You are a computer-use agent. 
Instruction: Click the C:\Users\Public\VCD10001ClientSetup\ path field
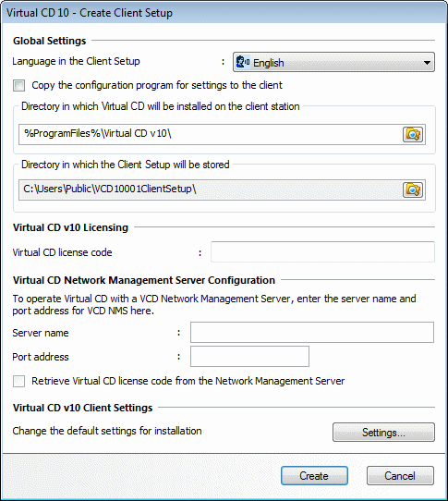point(210,189)
